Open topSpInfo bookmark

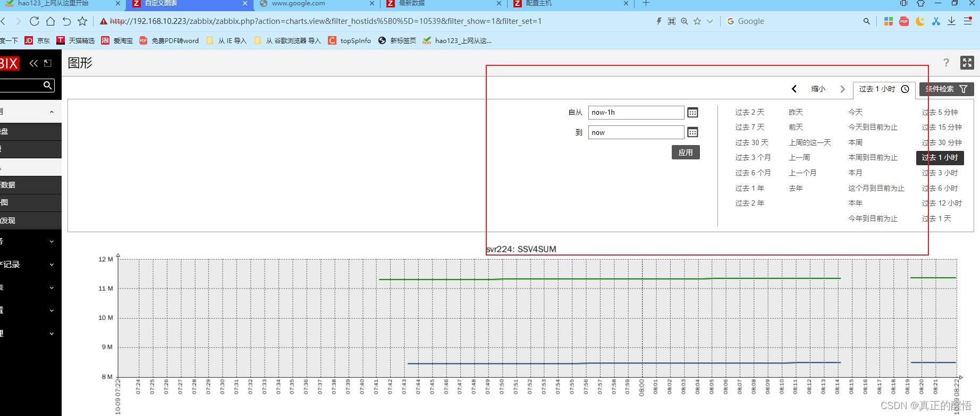(x=350, y=40)
